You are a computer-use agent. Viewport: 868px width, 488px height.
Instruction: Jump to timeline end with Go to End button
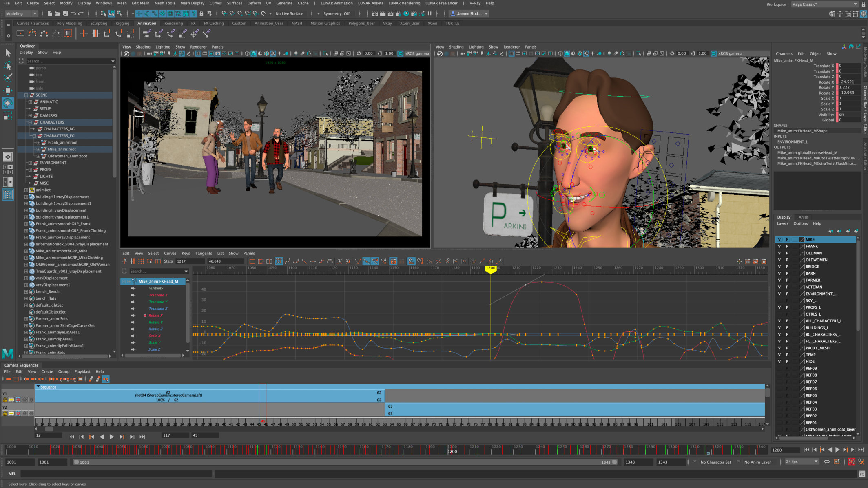[861, 450]
